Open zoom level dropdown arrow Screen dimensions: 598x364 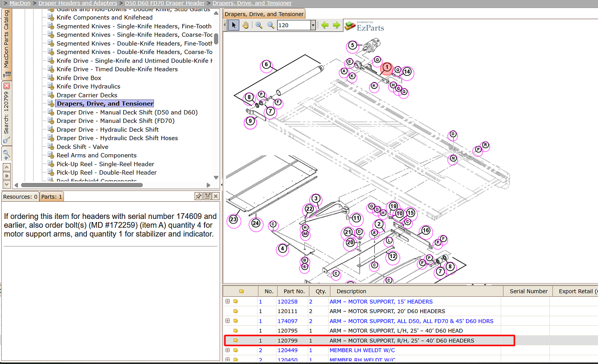pyautogui.click(x=313, y=25)
